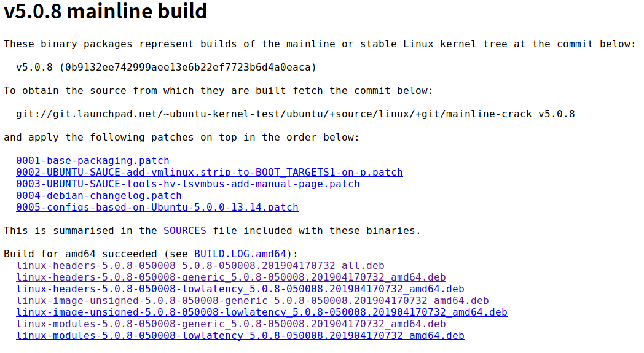
Task: Open the 0001-base-packaging.patch link
Action: point(92,161)
